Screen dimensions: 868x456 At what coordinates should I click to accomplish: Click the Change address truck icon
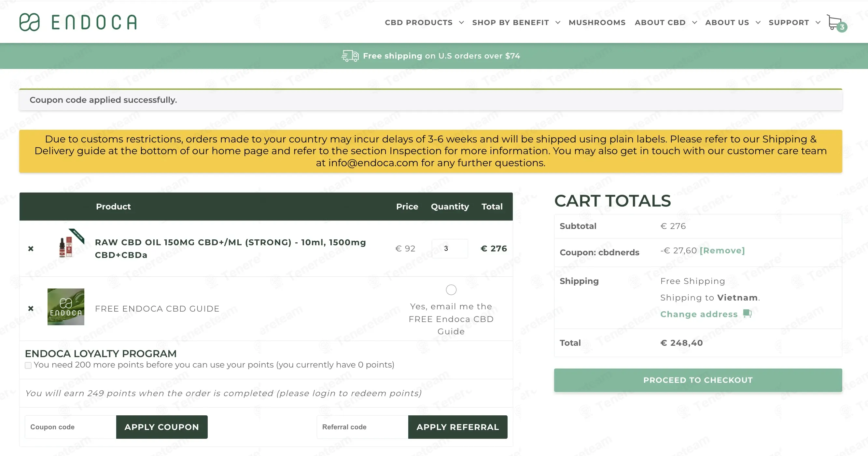(x=747, y=313)
